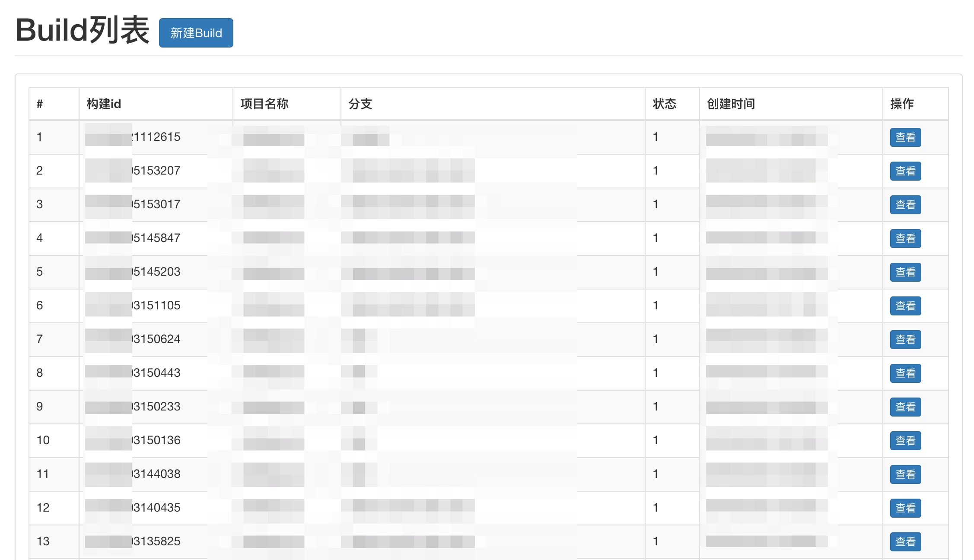Click 查看 for row 11
Image resolution: width=974 pixels, height=560 pixels.
(905, 474)
